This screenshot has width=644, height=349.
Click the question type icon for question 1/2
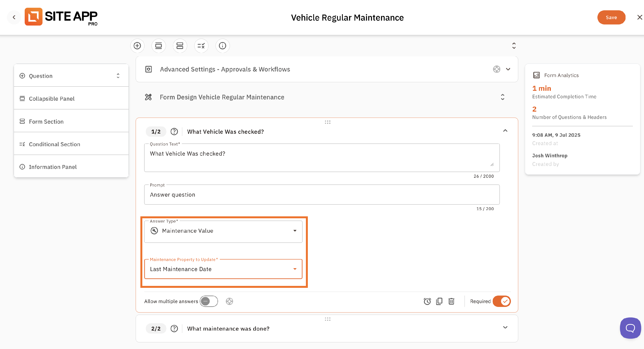click(x=174, y=132)
